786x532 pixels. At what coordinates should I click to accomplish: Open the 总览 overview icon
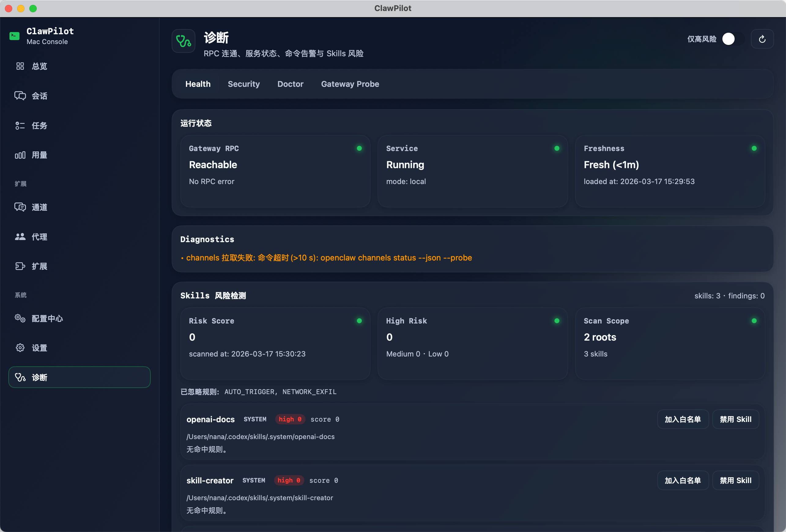click(x=20, y=66)
